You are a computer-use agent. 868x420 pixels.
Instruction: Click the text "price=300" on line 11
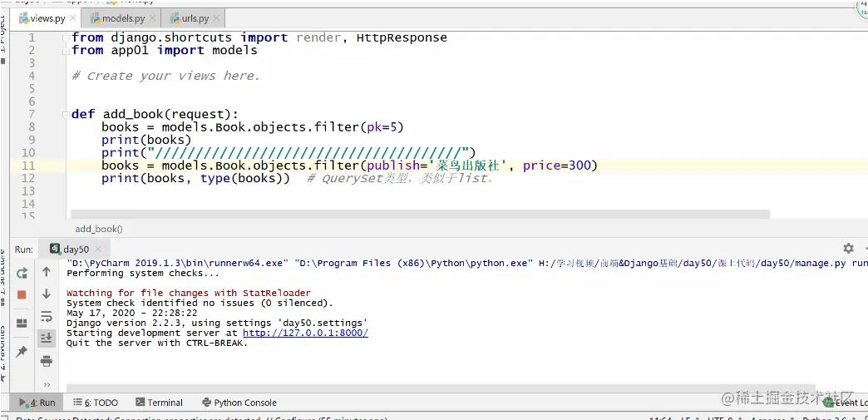(557, 166)
